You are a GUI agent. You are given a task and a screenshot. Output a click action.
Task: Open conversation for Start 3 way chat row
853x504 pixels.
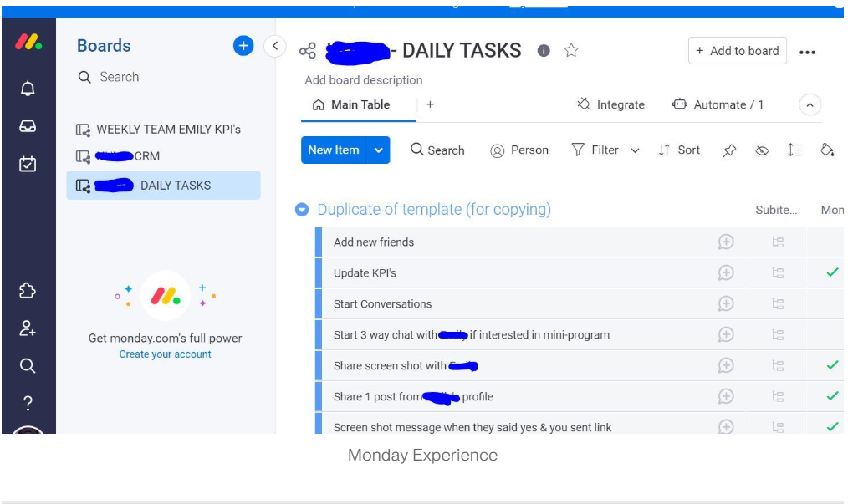click(726, 335)
